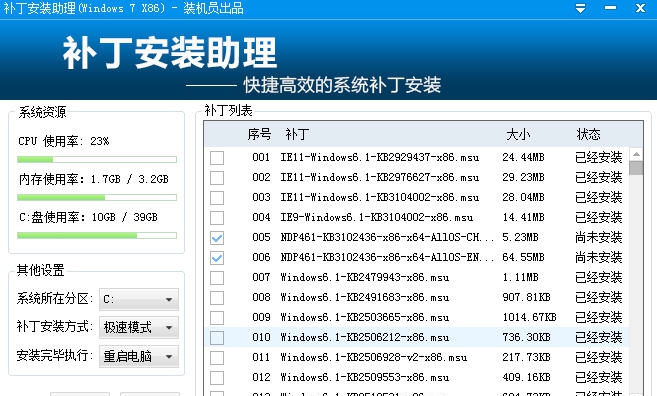Image resolution: width=657 pixels, height=396 pixels.
Task: Select file name Windows6.1-KB2506928-v2-x86.msu
Action: coord(374,357)
